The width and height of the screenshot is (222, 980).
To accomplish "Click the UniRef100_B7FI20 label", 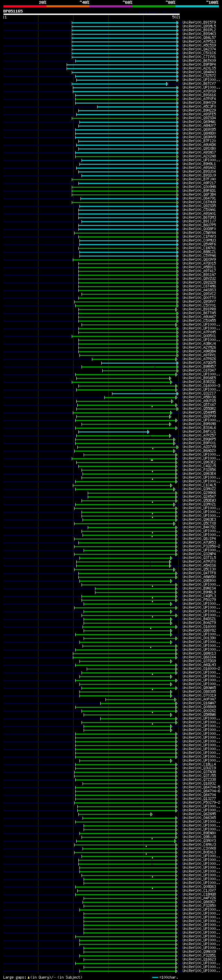I will tap(199, 141).
